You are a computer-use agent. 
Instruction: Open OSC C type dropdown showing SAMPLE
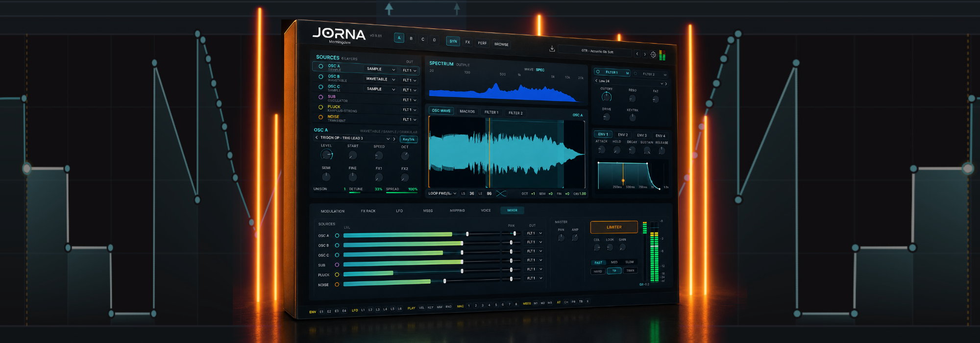[x=381, y=89]
